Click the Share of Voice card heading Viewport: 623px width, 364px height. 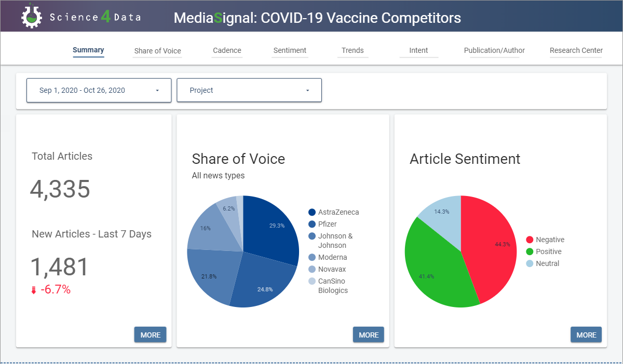pos(238,159)
